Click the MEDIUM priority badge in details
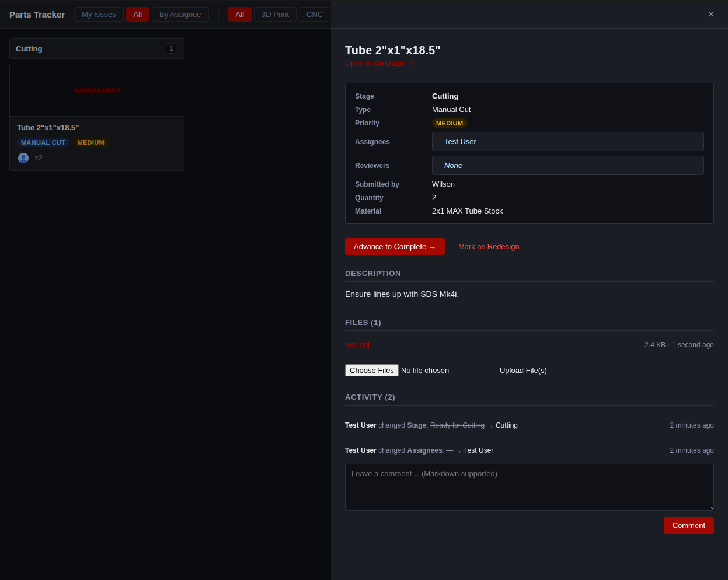This screenshot has height=580, width=728. [450, 123]
